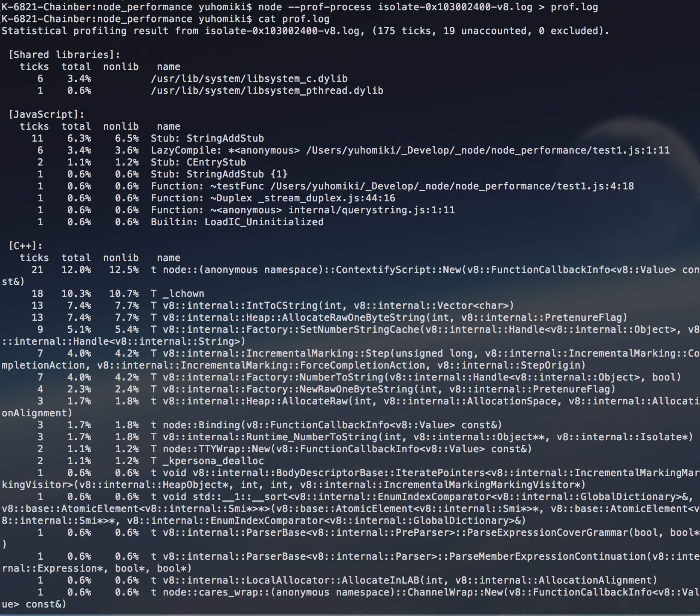This screenshot has height=616, width=700.
Task: Click 'cares_wrap' ChannelWrap::New row
Action: (350, 598)
